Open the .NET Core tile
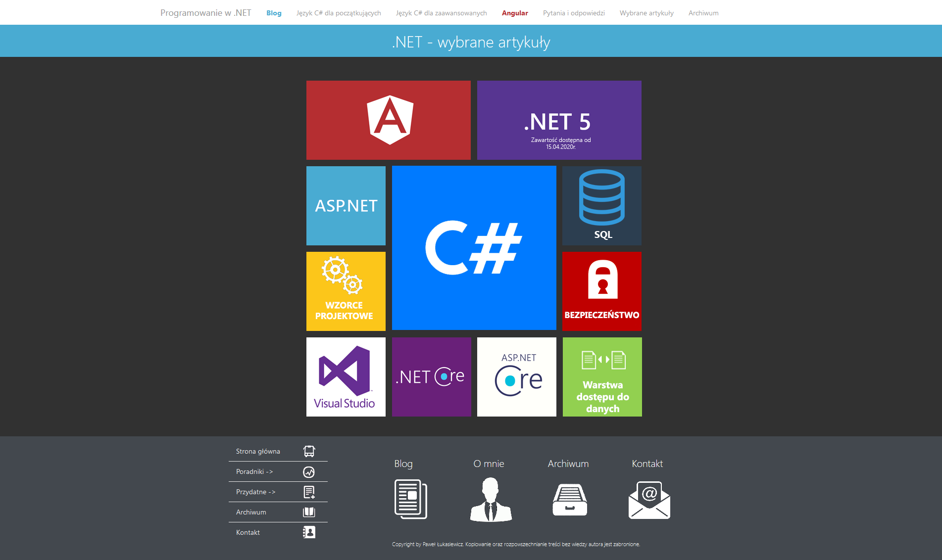942x560 pixels. click(432, 377)
